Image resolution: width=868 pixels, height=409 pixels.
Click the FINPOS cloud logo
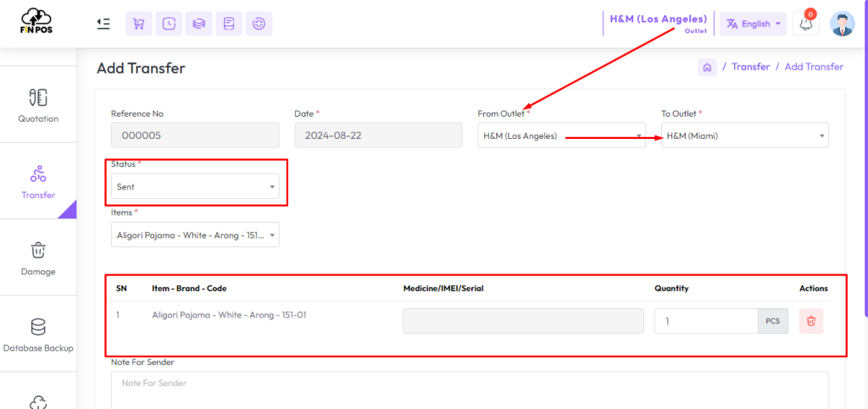pos(35,21)
